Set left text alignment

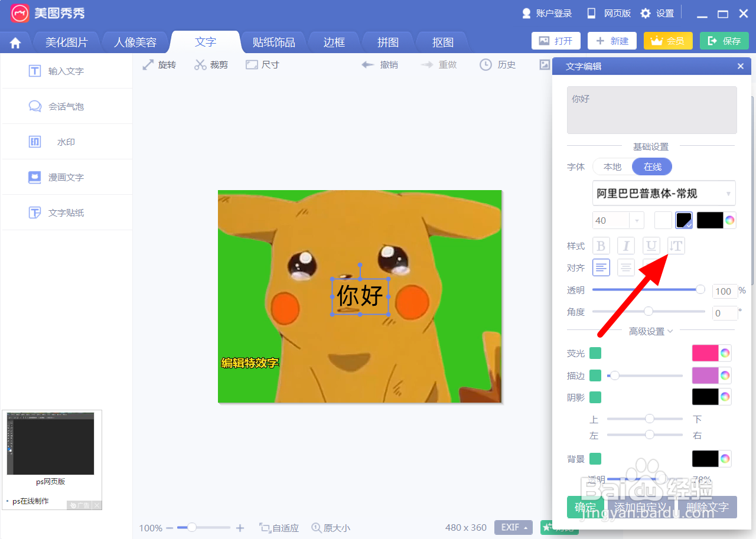click(601, 268)
